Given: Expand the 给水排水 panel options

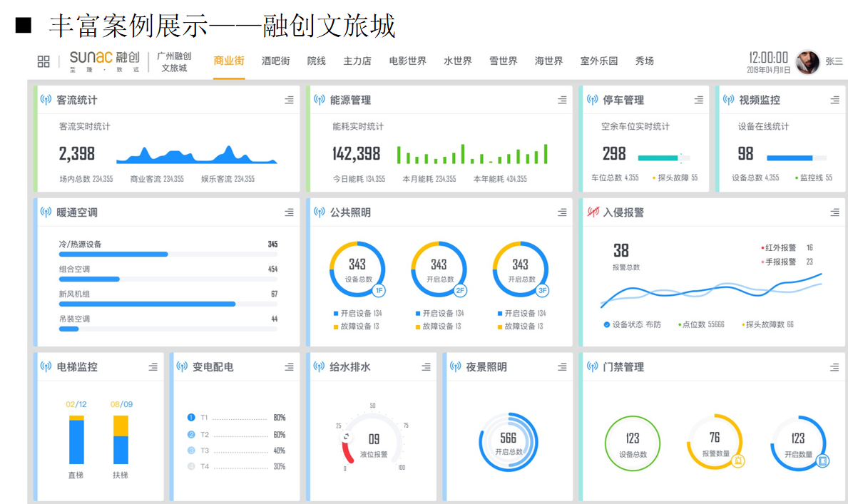Looking at the screenshot, I should pos(426,367).
